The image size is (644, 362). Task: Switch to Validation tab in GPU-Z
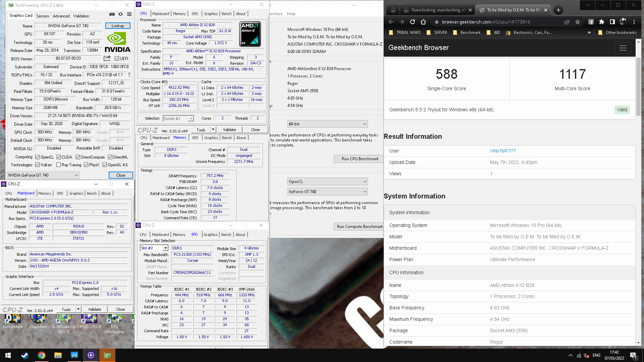tap(81, 16)
